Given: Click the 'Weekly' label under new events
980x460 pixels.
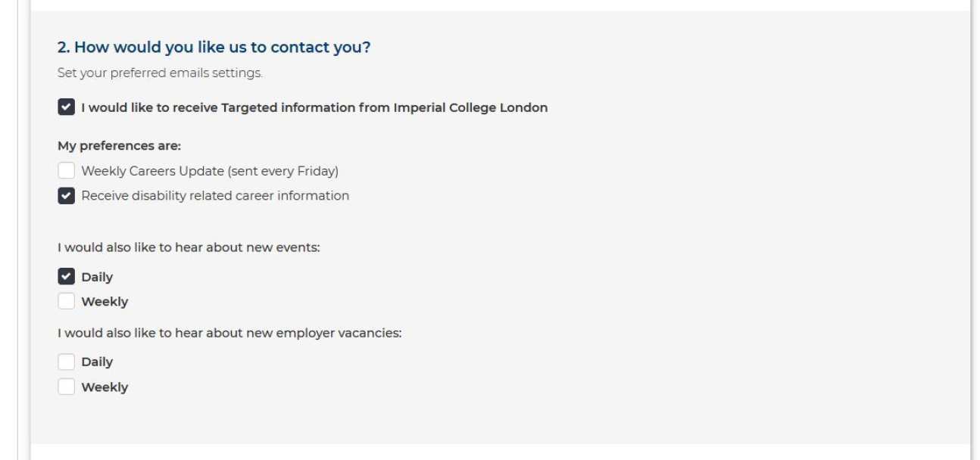Looking at the screenshot, I should 105,302.
